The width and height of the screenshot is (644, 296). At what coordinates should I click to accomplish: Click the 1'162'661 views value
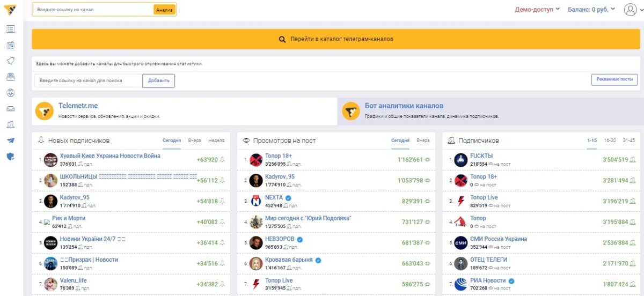410,160
